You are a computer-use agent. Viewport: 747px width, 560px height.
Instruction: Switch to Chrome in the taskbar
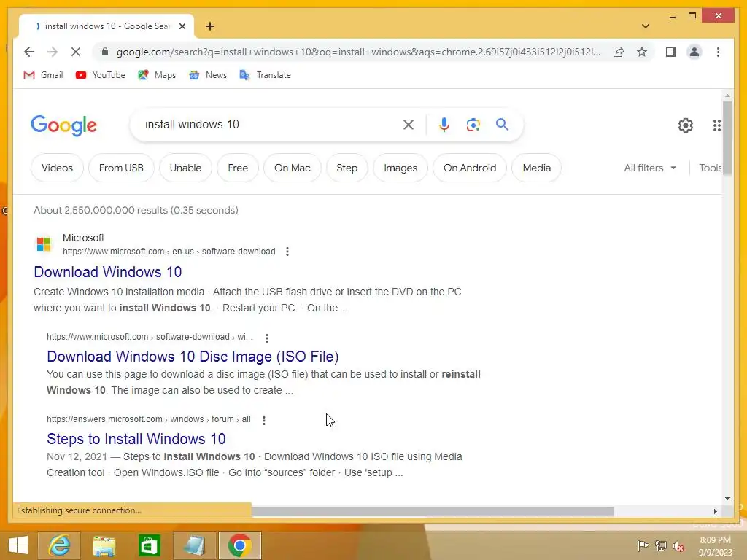coord(239,545)
